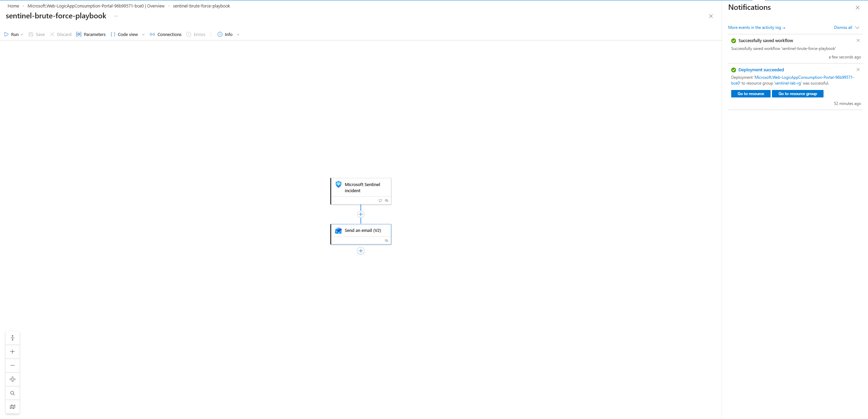Open Connections in the toolbar
This screenshot has width=868, height=419.
(166, 34)
